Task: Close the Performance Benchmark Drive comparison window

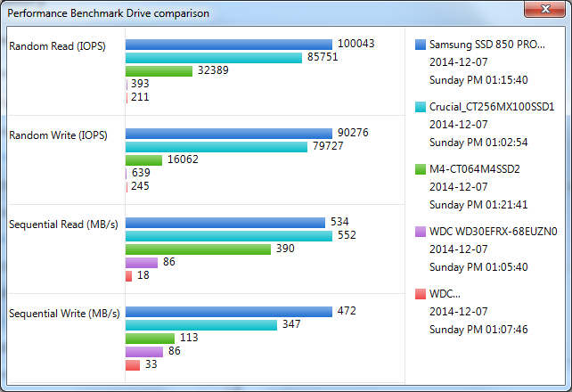Action: tap(544, 9)
